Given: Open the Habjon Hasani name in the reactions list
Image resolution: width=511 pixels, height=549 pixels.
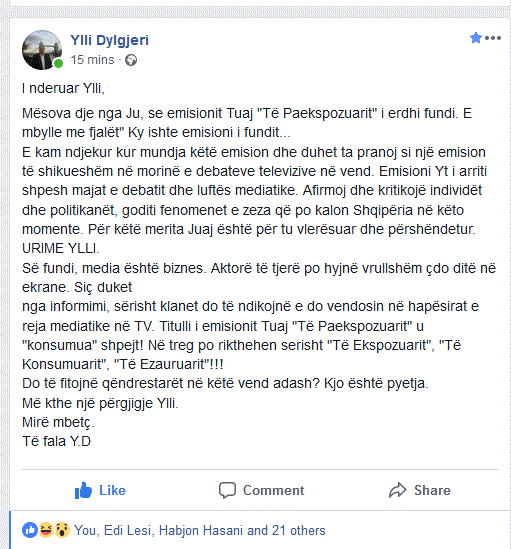Looking at the screenshot, I should tap(201, 530).
